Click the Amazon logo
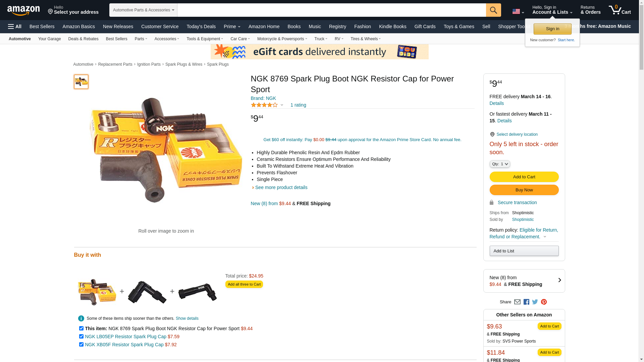Screen dimensions: 644x362 (23, 10)
